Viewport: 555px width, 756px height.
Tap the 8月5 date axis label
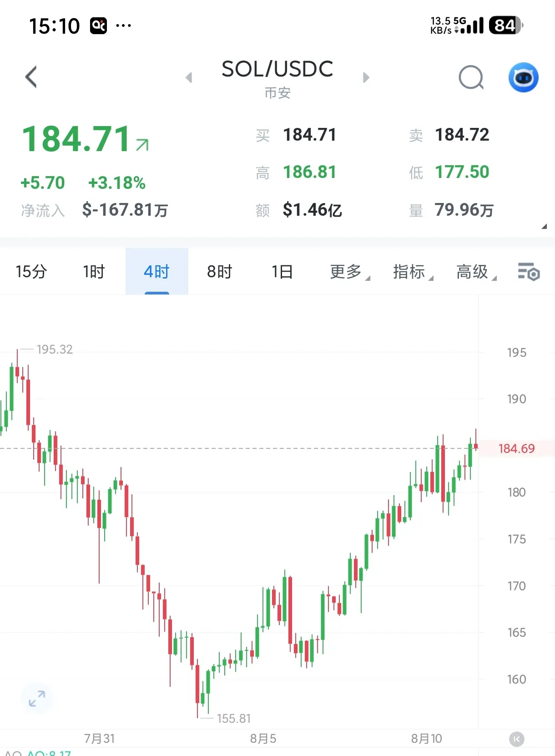263,739
